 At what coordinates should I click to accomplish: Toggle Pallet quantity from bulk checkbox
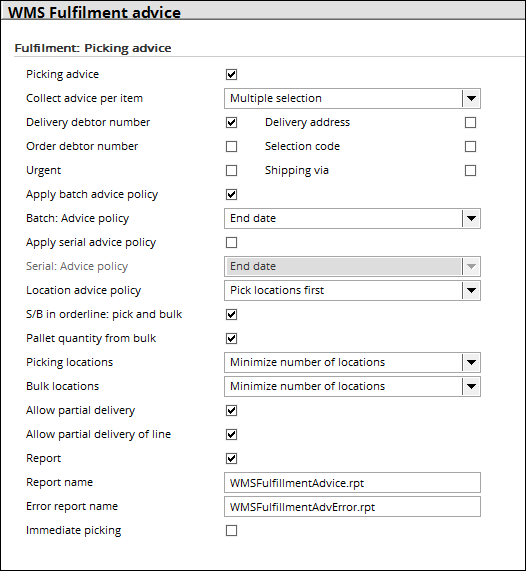pos(231,339)
